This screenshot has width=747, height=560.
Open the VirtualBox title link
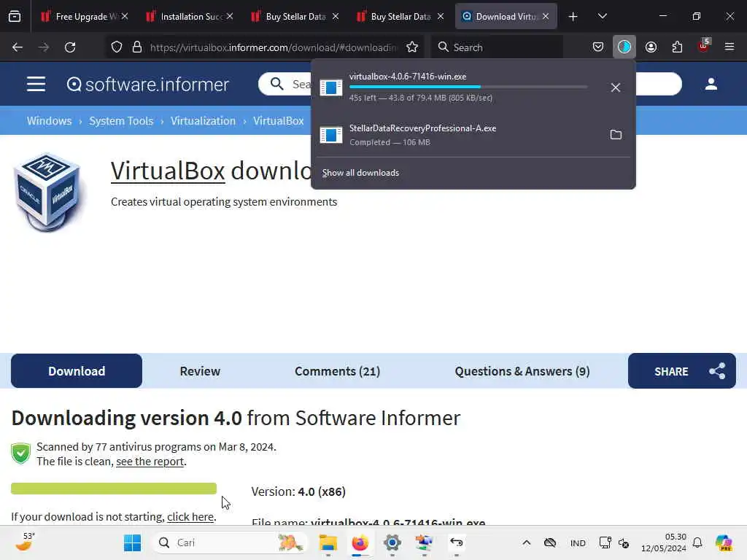coord(168,171)
